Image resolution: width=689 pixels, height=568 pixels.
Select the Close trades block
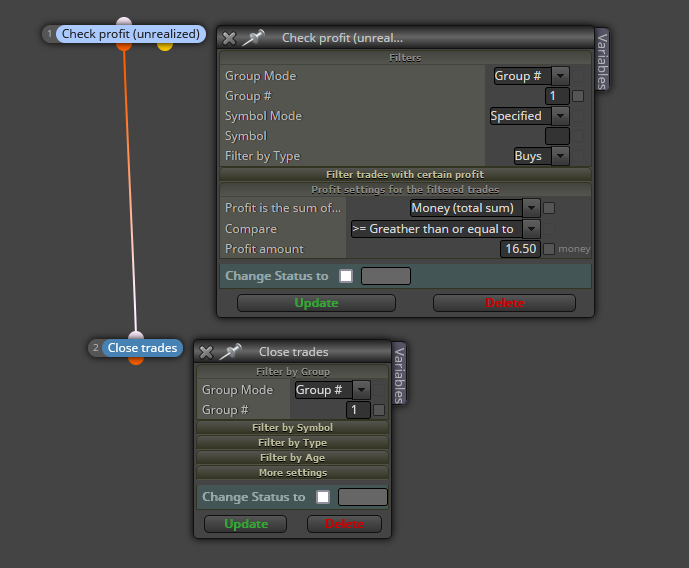[x=142, y=348]
